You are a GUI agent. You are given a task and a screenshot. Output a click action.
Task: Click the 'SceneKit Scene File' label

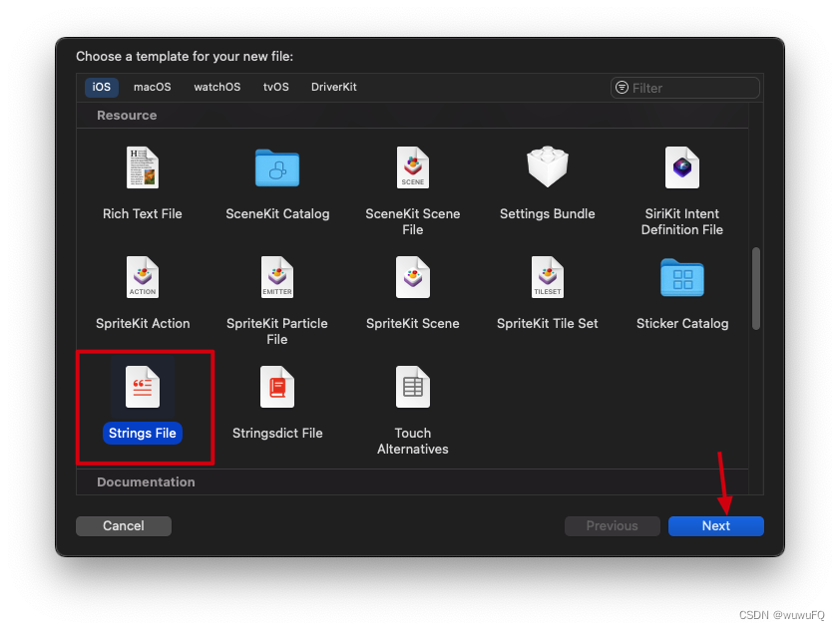coord(412,221)
